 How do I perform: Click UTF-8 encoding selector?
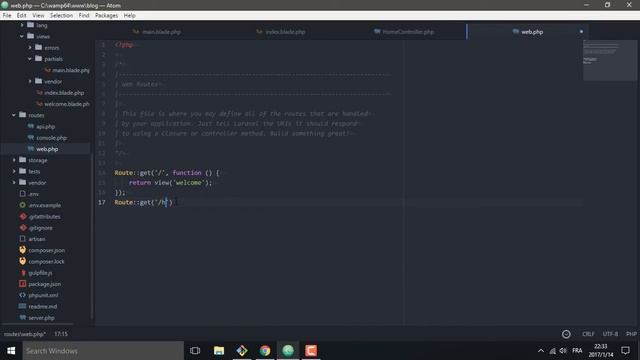click(610, 334)
